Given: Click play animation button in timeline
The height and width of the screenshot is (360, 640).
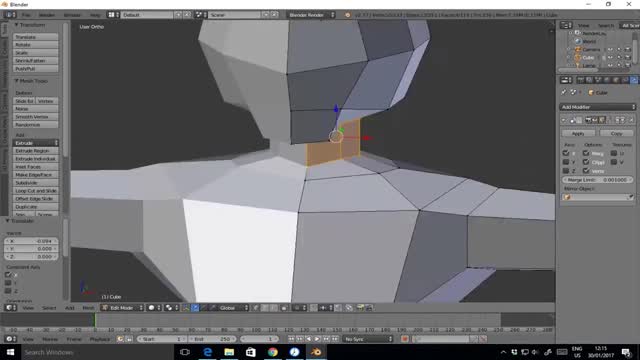Looking at the screenshot, I should [317, 339].
